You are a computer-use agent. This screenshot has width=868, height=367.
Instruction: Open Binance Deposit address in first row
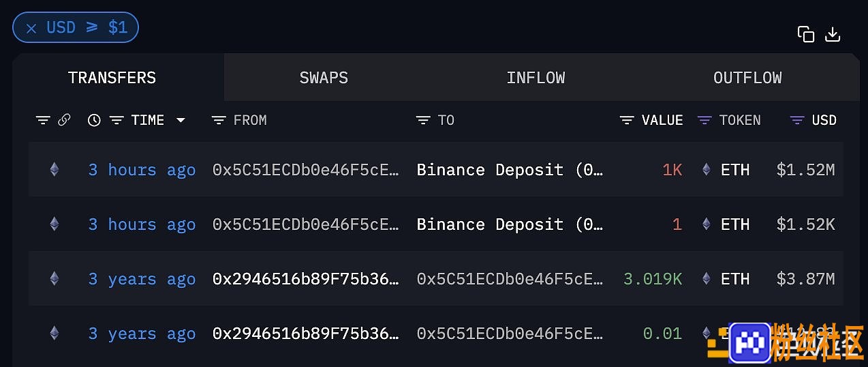(x=510, y=170)
